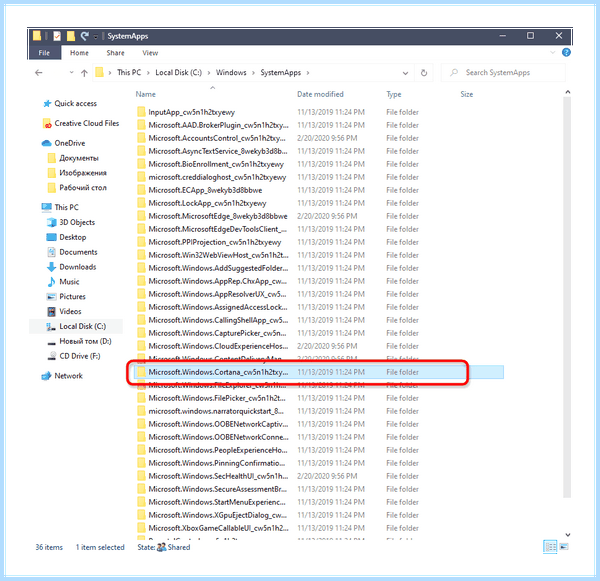The height and width of the screenshot is (581, 600).
Task: Open the address bar history dropdown
Action: tap(405, 73)
